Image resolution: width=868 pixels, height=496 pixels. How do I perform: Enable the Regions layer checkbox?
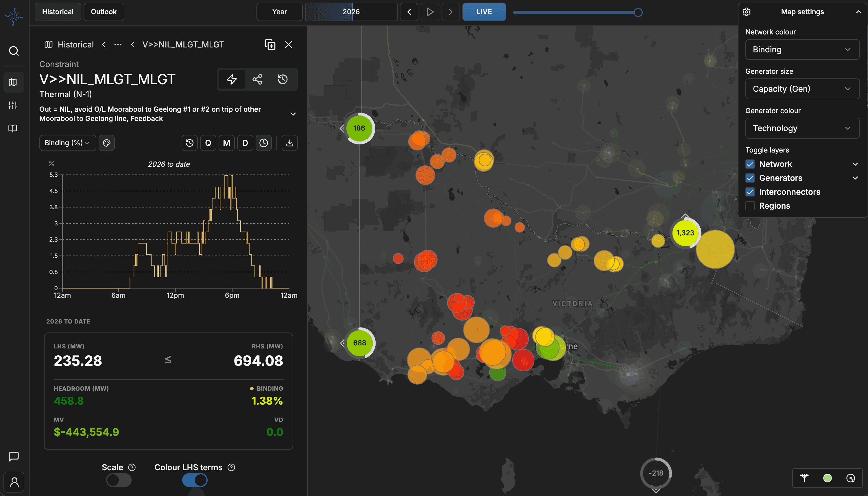point(750,206)
